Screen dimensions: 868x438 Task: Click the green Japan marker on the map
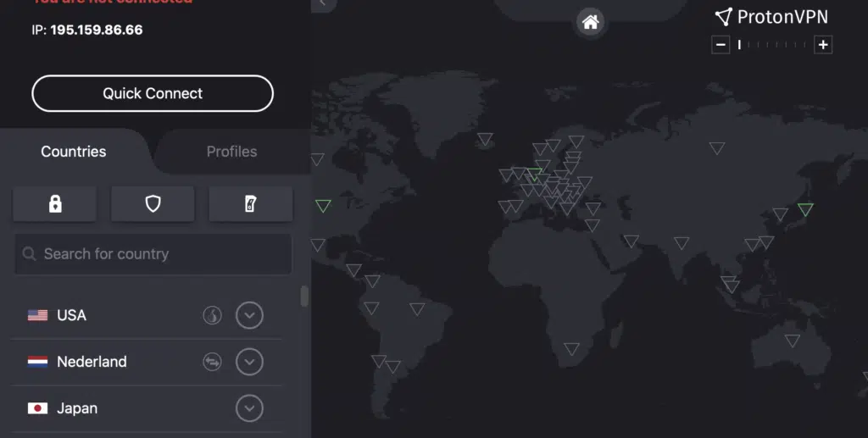click(805, 209)
